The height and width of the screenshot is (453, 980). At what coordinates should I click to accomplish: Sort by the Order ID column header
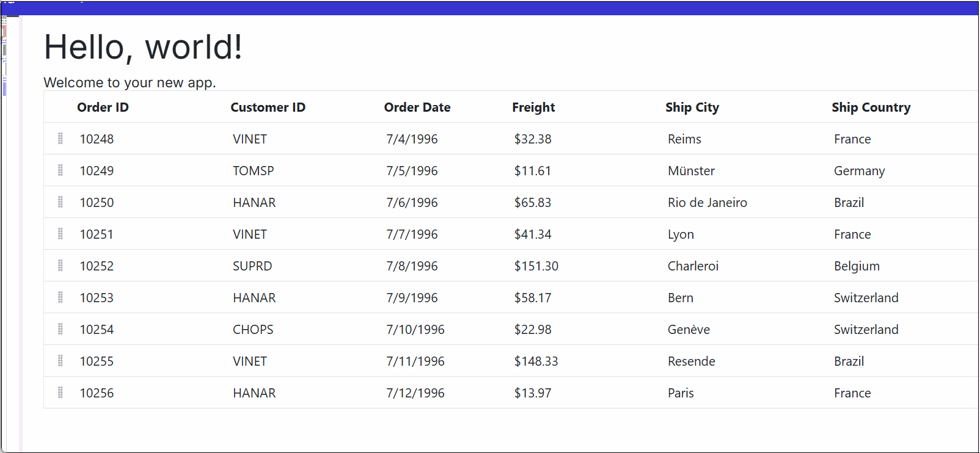tap(103, 107)
